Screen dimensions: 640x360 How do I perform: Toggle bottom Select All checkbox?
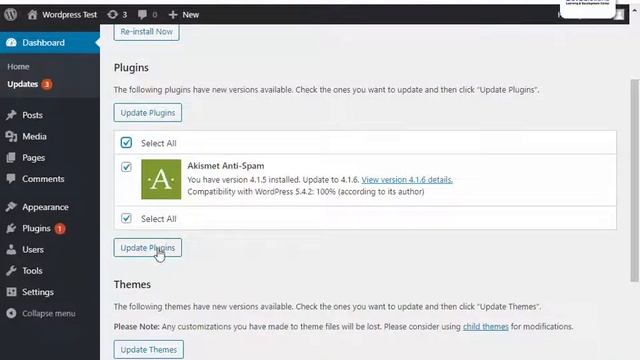tap(126, 218)
